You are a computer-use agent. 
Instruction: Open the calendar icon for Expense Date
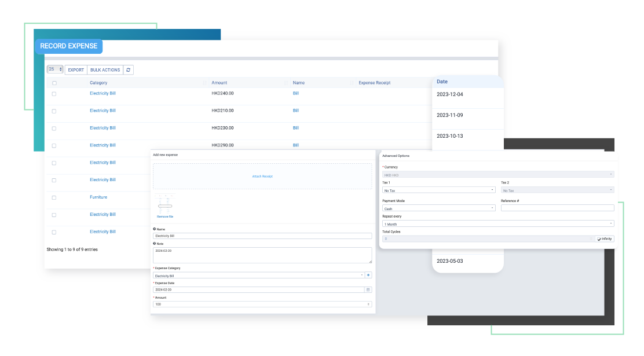point(368,289)
